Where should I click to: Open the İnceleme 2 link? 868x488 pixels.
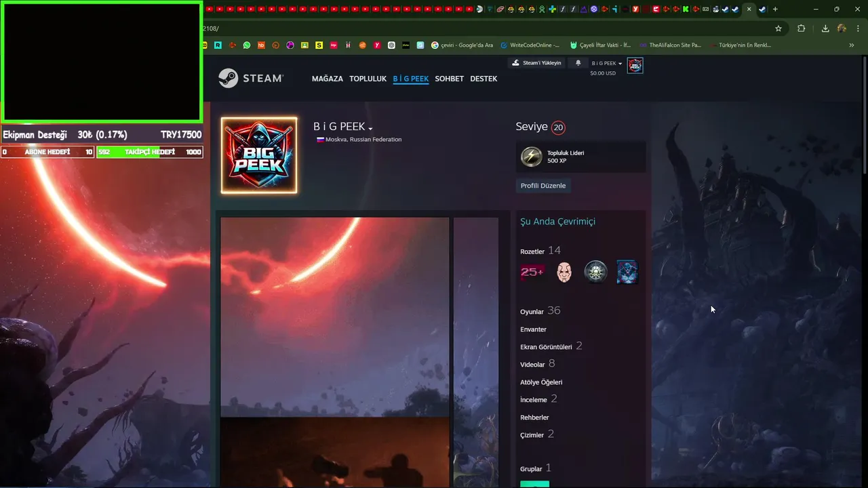click(538, 399)
